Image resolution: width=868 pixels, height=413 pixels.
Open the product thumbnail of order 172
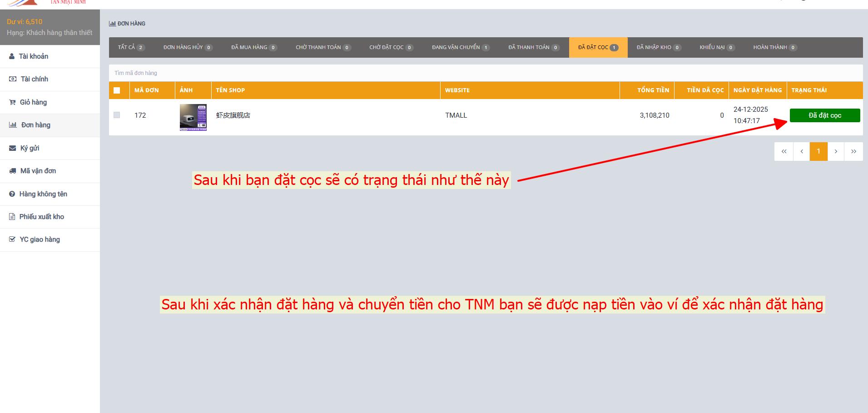[x=193, y=117]
